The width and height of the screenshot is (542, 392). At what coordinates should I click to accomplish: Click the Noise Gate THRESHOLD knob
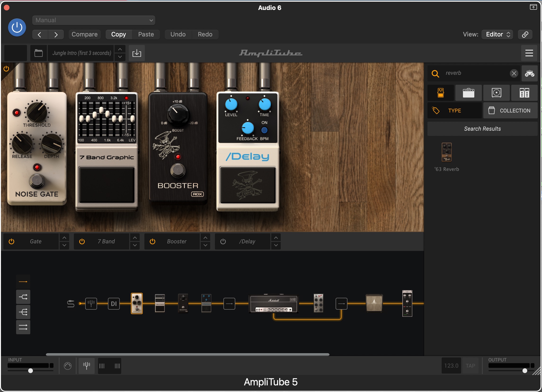(x=37, y=112)
